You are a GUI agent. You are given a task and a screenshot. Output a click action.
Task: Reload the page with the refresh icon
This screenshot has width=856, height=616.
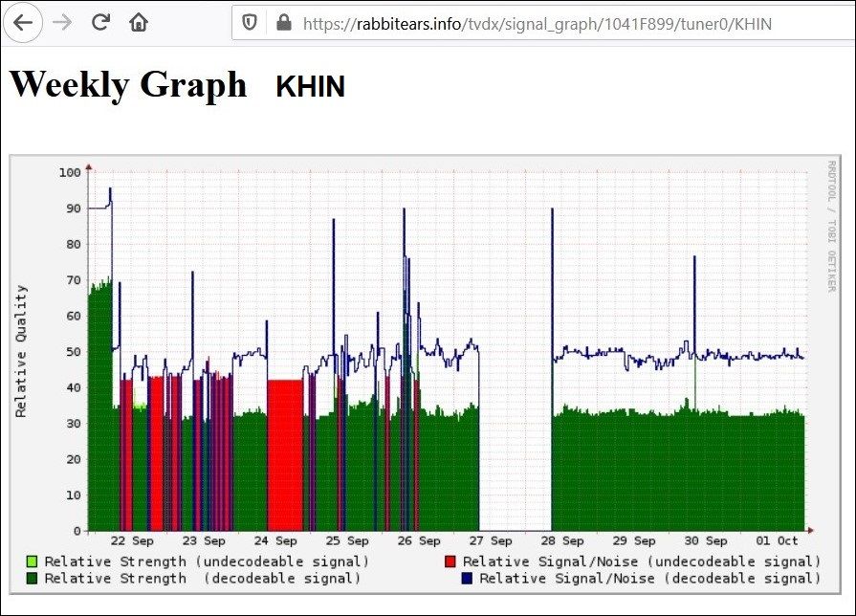pos(100,22)
